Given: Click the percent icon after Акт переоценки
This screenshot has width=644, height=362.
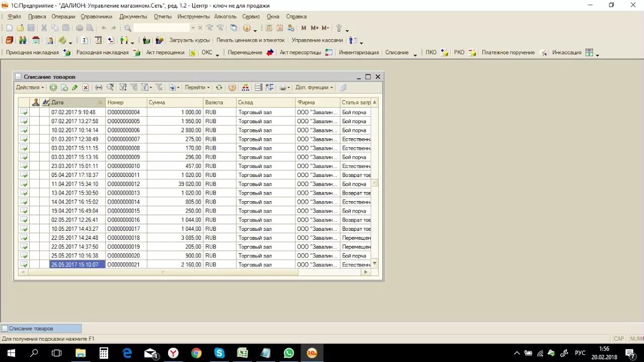Looking at the screenshot, I should pos(192,52).
